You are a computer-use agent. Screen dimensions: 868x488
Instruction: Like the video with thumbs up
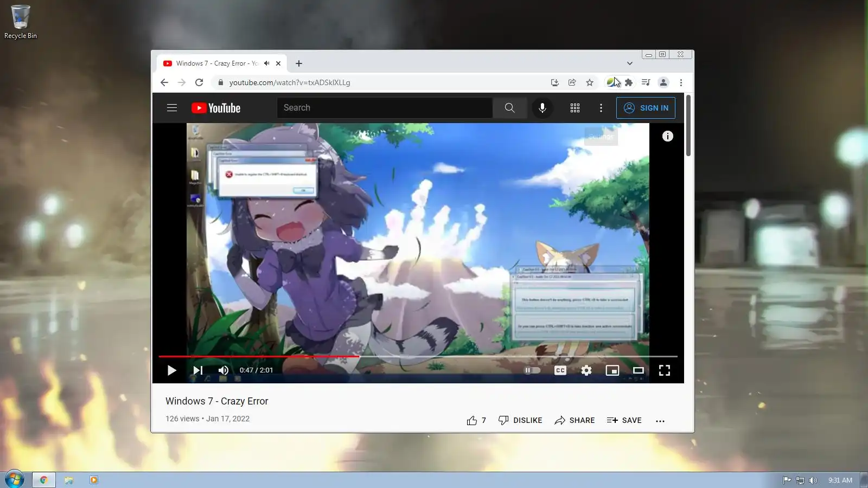[x=476, y=420]
